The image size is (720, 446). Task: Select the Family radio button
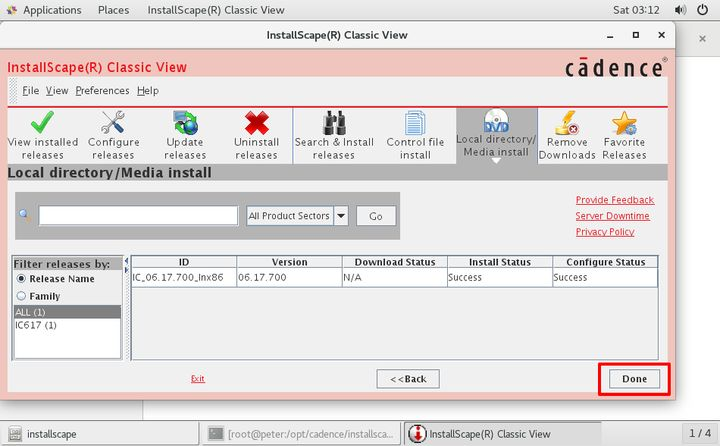(x=21, y=296)
